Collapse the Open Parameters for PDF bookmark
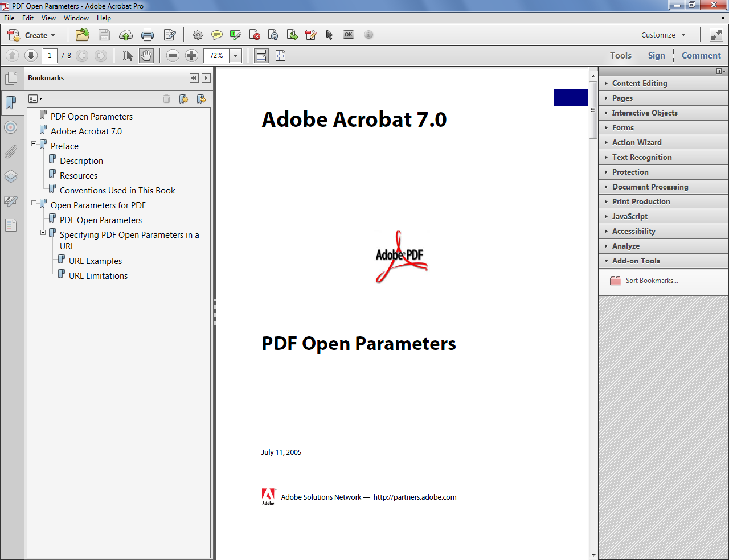 tap(34, 203)
